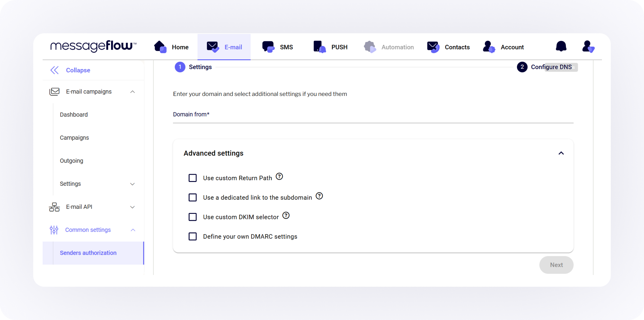Click the E-mail envelope icon in top nav

(x=213, y=47)
